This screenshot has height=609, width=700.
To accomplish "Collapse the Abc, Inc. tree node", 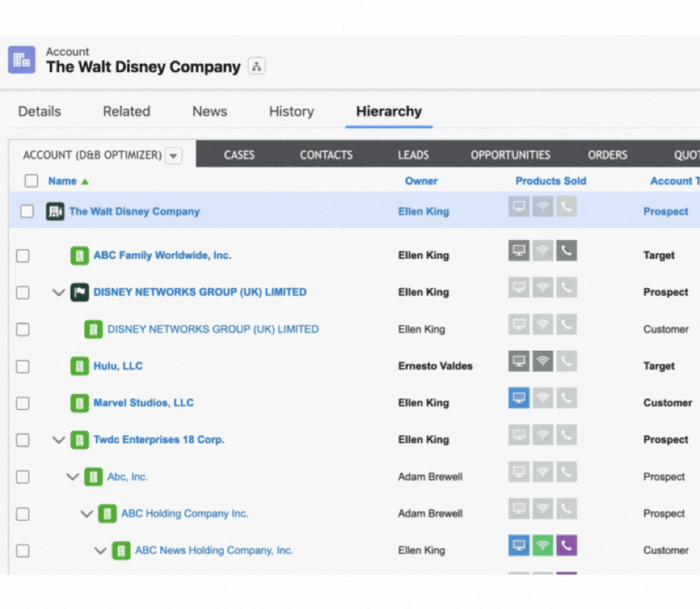I will (73, 477).
